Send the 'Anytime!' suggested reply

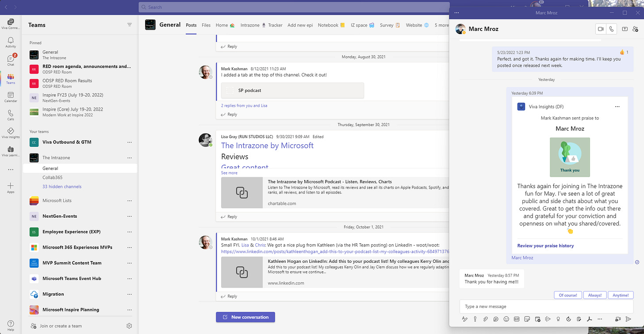click(621, 295)
